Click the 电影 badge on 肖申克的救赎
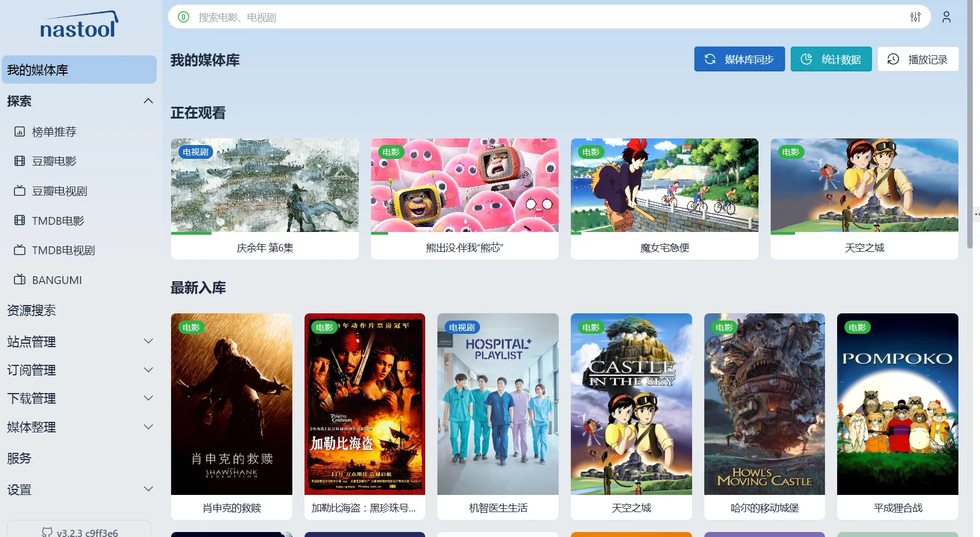The height and width of the screenshot is (537, 980). pos(191,327)
